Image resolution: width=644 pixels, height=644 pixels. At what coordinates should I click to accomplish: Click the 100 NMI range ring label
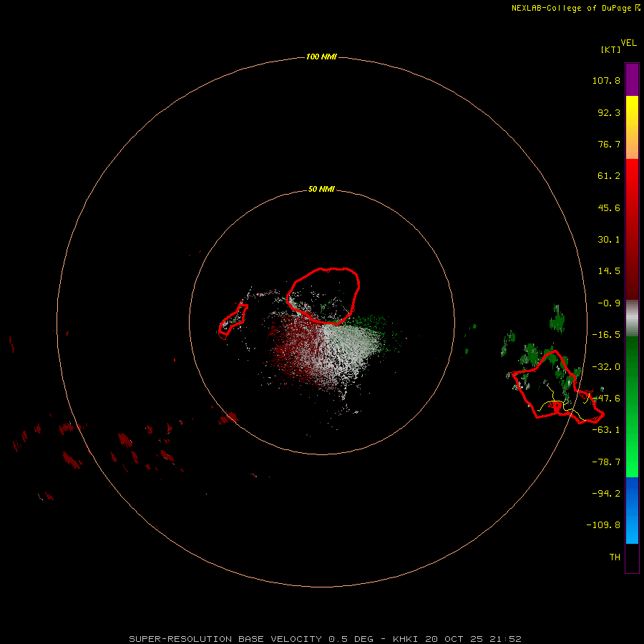[321, 57]
